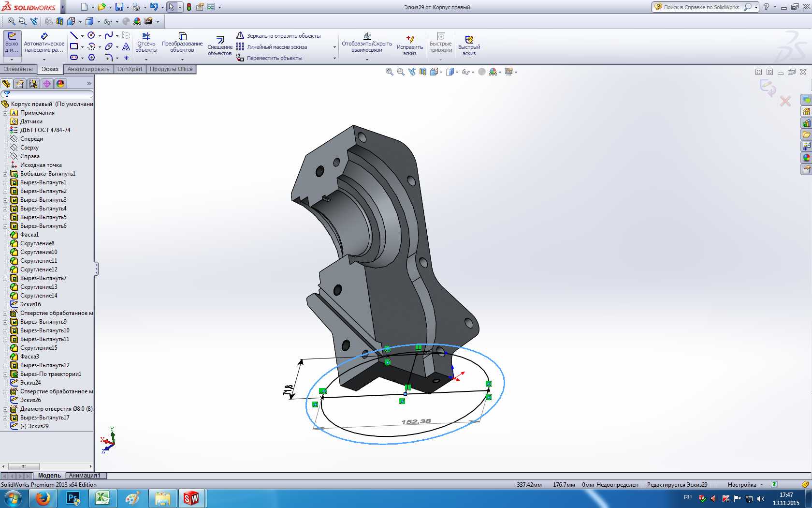The image size is (812, 508).
Task: Select Фаска1 in the feature tree
Action: point(29,235)
